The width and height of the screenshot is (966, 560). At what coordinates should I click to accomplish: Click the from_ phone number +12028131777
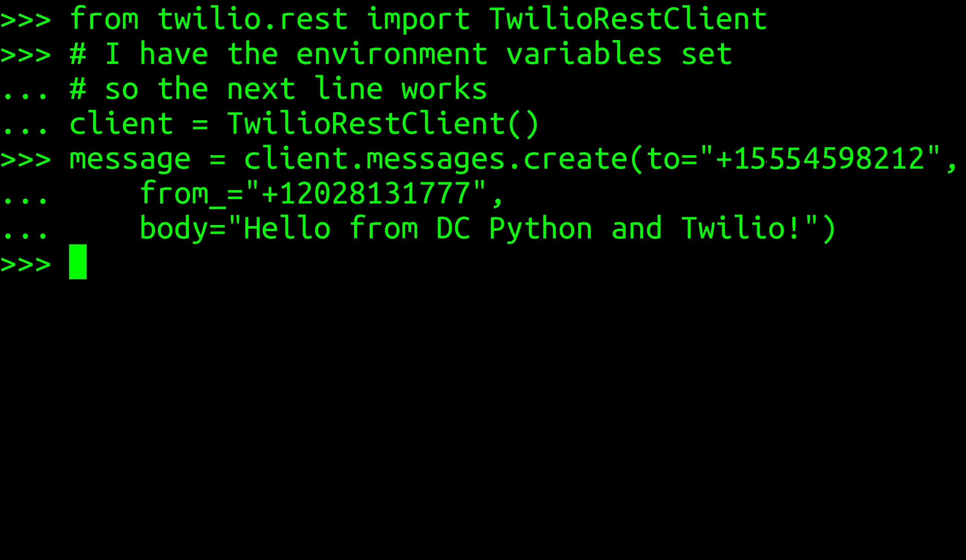366,193
